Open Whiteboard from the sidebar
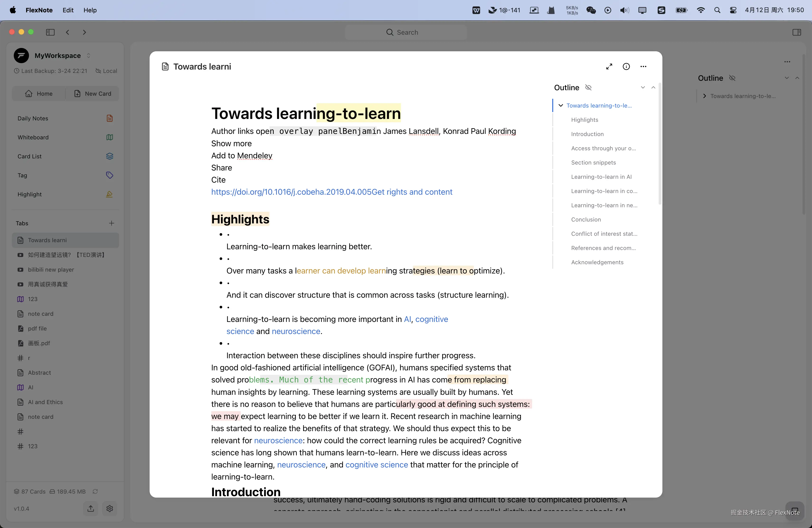The image size is (812, 528). 33,137
